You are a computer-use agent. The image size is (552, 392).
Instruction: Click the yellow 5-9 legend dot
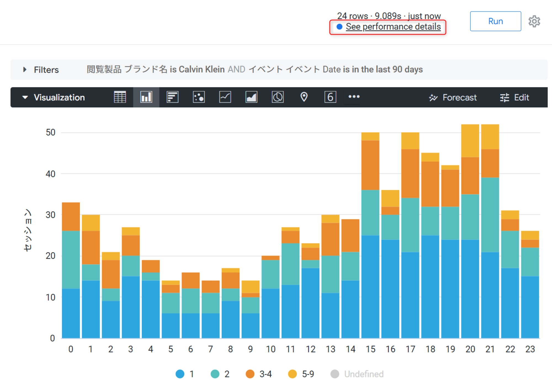pyautogui.click(x=292, y=374)
